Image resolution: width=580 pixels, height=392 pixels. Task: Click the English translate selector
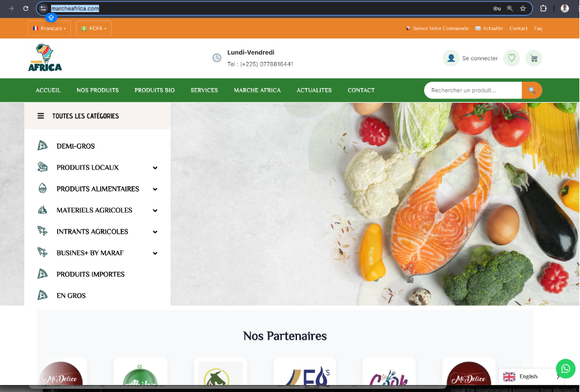(x=527, y=377)
